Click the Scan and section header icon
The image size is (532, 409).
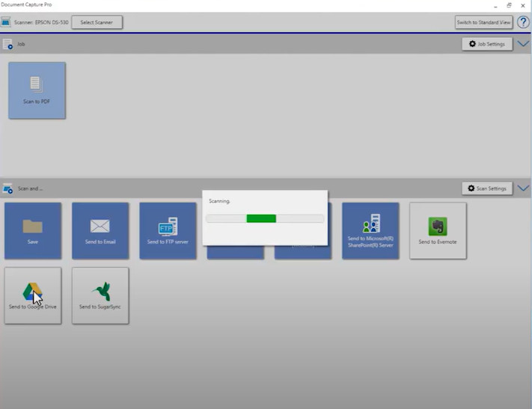point(7,188)
